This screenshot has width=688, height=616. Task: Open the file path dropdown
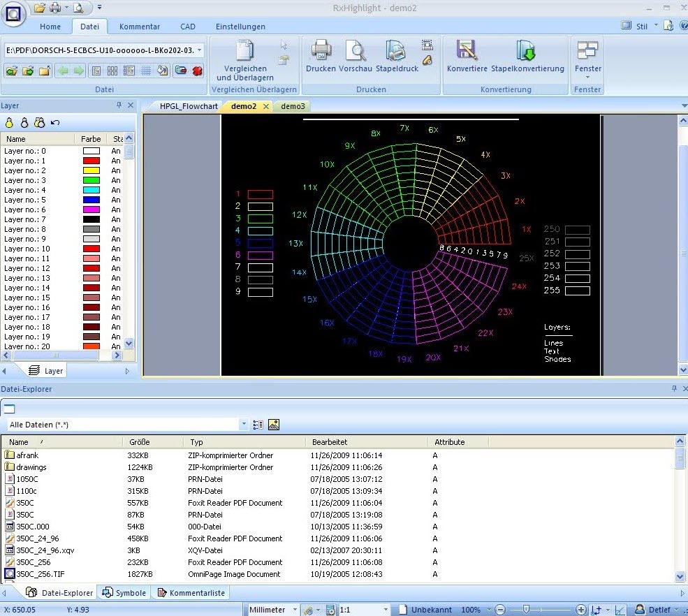(200, 50)
